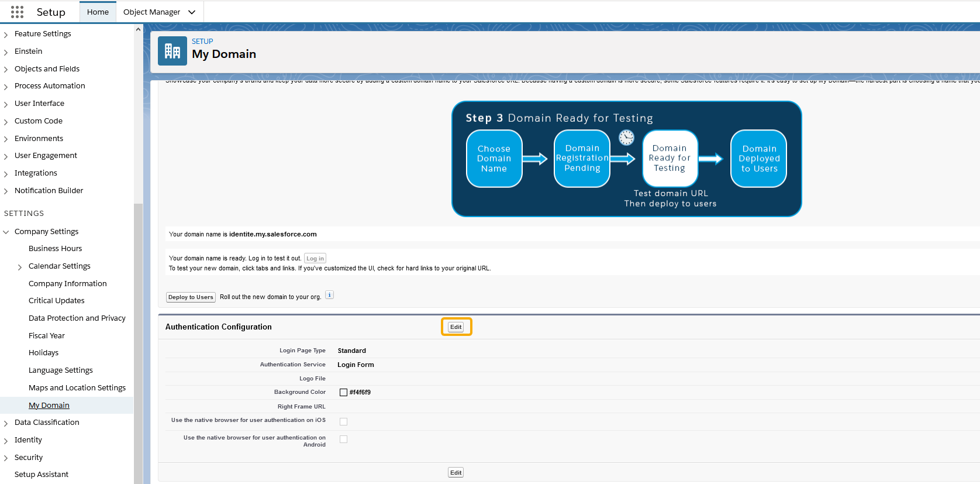The height and width of the screenshot is (484, 980).
Task: Open Company Information in the sidebar
Action: [x=67, y=283]
